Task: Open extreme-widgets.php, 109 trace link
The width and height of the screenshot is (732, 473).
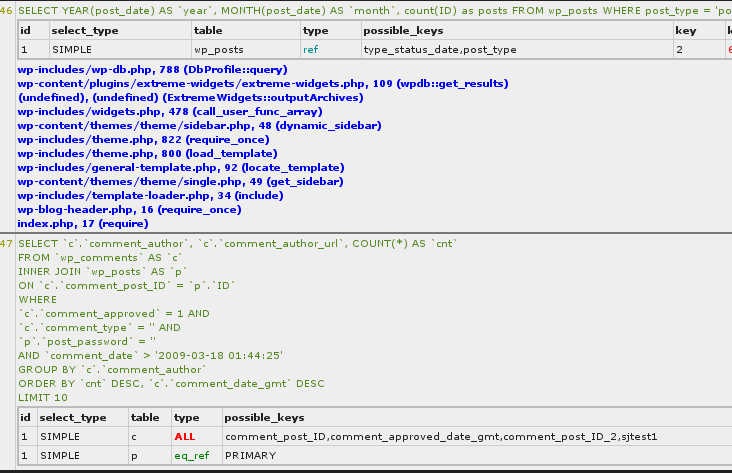Action: tap(263, 84)
